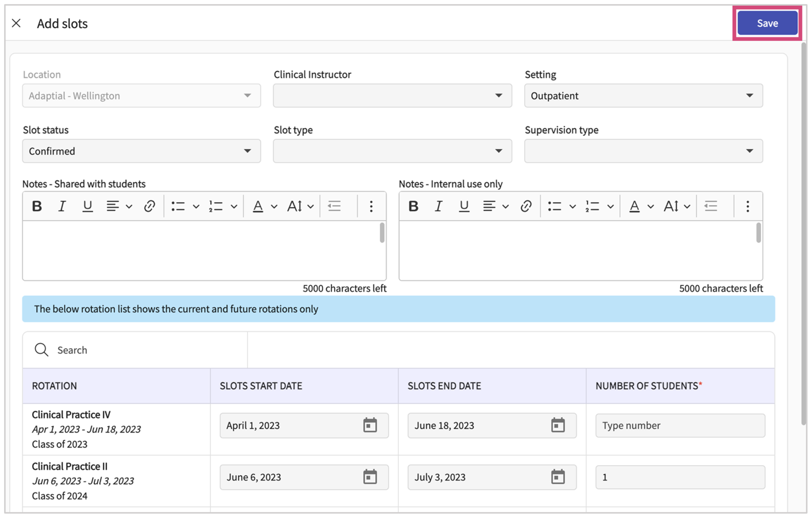Click the Save button
Viewport: 812px width, 517px height.
point(767,23)
